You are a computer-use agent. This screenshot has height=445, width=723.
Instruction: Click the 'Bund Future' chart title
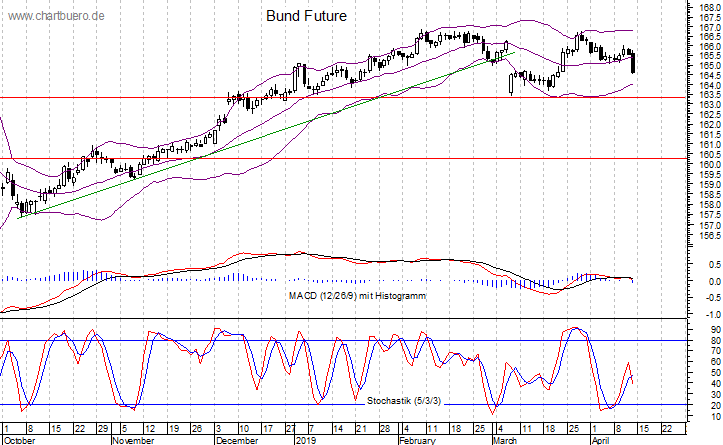point(307,16)
